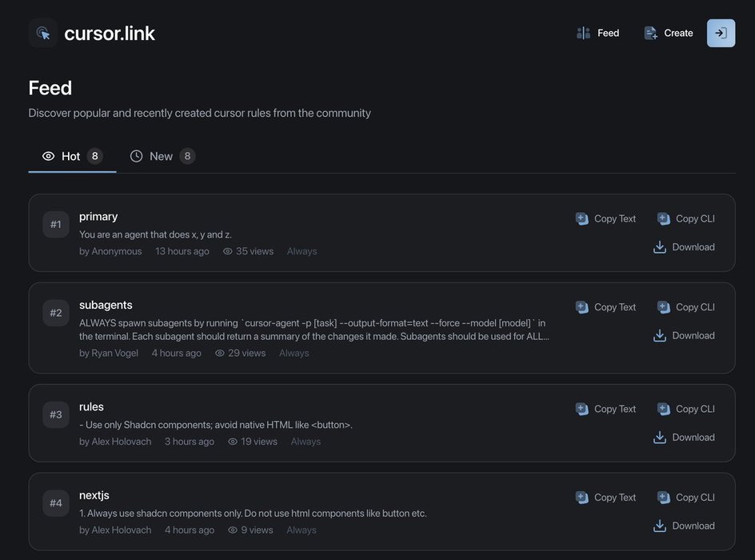Open the Create page from navigation

669,33
